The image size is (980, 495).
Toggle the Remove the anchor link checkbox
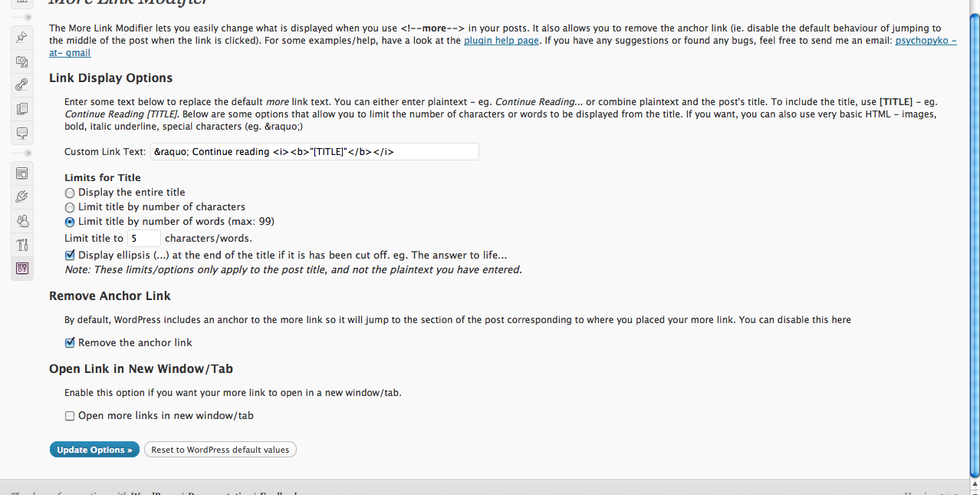70,342
